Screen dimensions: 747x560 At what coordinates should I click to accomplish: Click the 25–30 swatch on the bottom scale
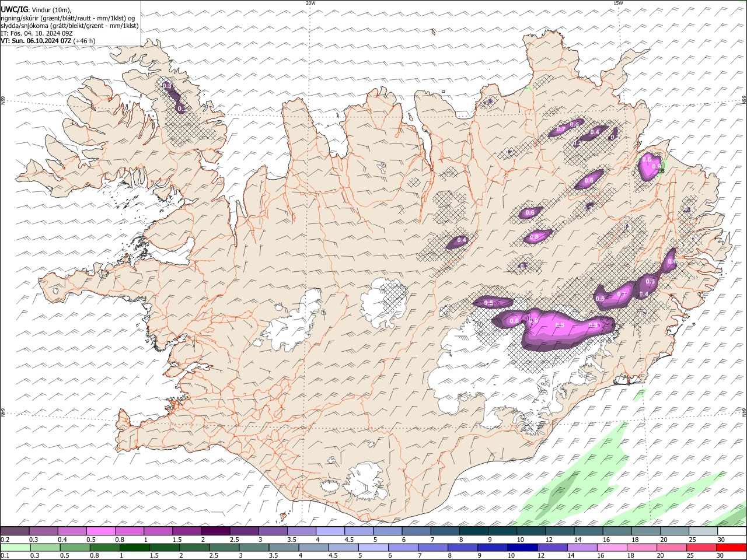click(702, 547)
